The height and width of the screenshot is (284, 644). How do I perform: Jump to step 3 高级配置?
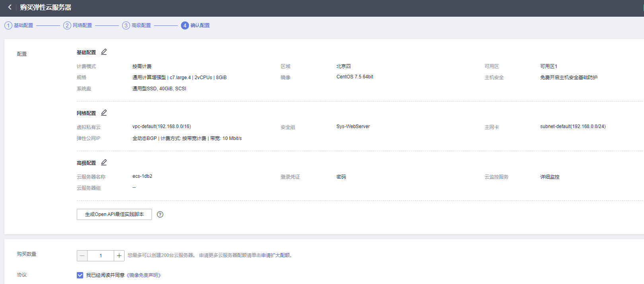pyautogui.click(x=136, y=25)
